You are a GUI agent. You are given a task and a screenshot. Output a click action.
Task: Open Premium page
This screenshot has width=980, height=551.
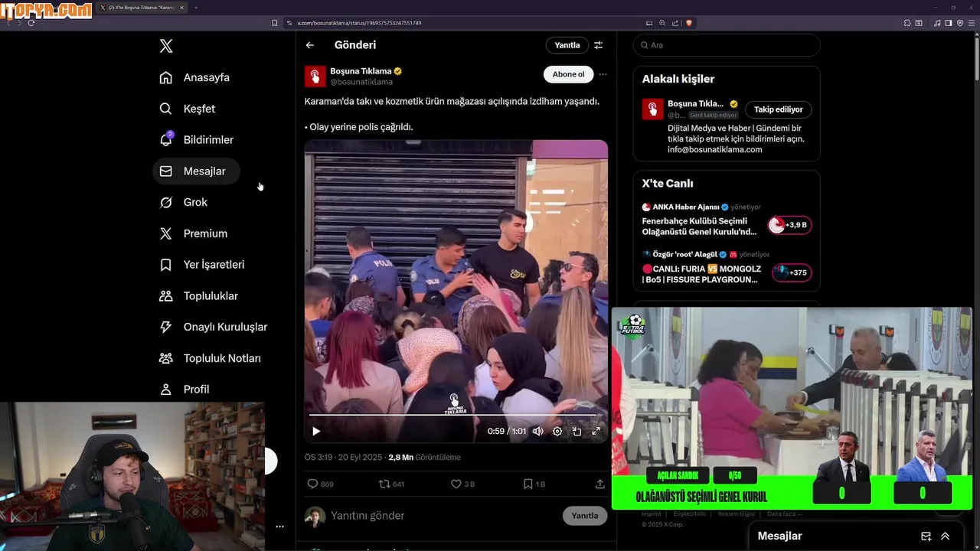(x=194, y=233)
